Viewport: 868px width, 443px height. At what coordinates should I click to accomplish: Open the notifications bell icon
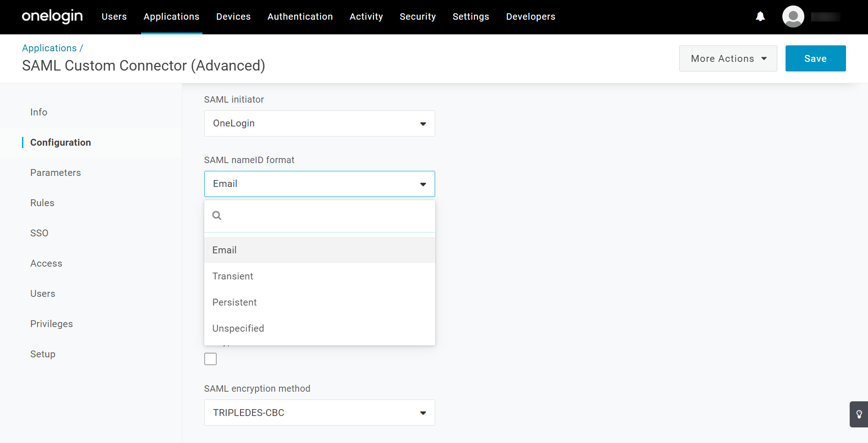pos(760,16)
